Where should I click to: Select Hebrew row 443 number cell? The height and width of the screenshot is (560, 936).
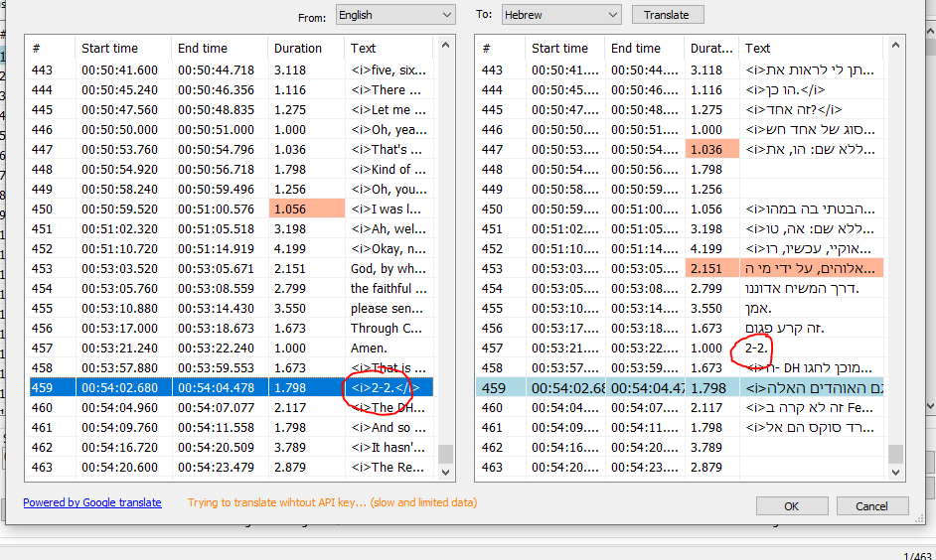click(x=492, y=70)
